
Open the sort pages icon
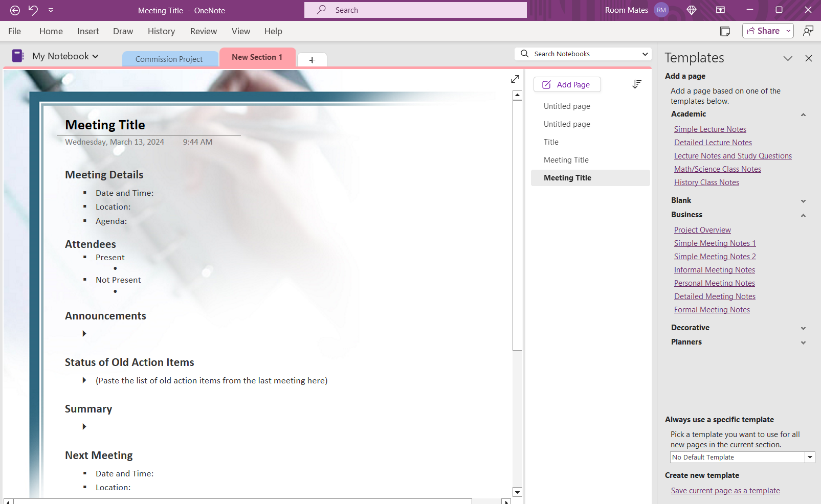click(x=637, y=84)
